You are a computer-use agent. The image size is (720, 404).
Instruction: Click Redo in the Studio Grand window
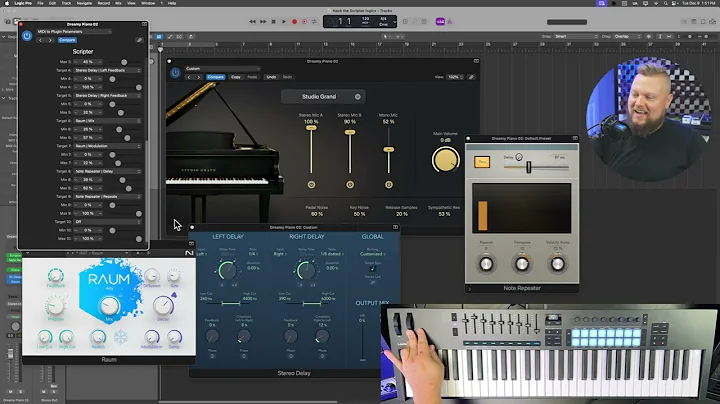click(x=287, y=77)
